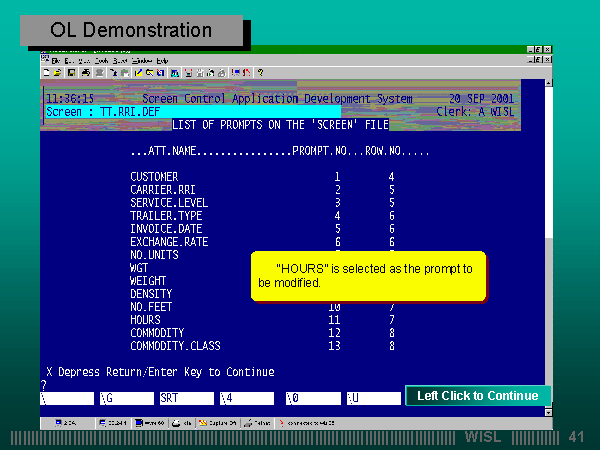The image size is (600, 450).
Task: Click the SRT function key field
Action: pyautogui.click(x=186, y=398)
